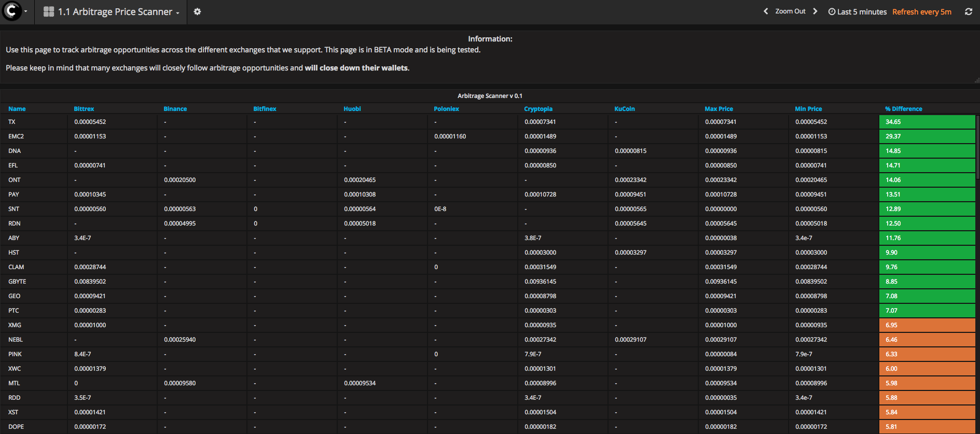Open the Arbitrage Scanner v 0.1 panel title menu

click(x=490, y=96)
